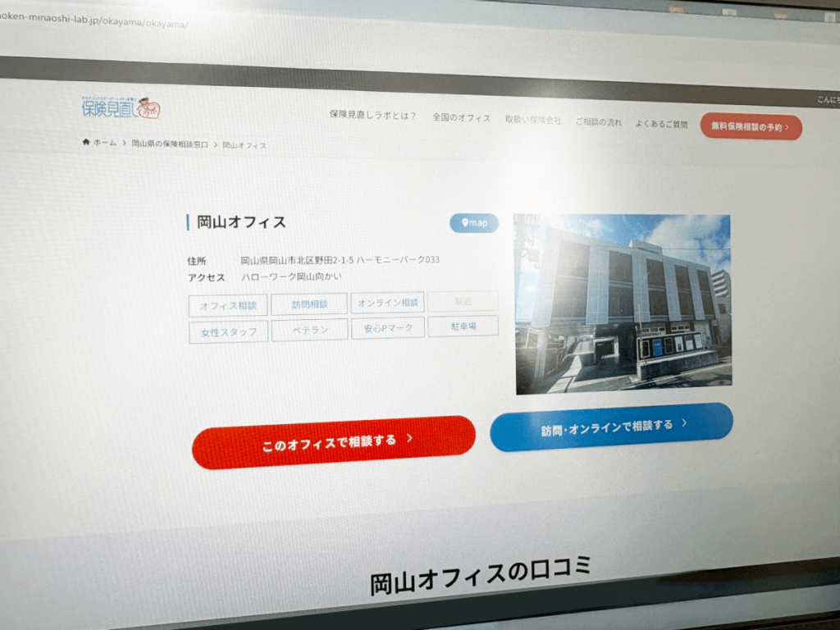
Task: Select the 訪問相談 tag
Action: [x=309, y=304]
